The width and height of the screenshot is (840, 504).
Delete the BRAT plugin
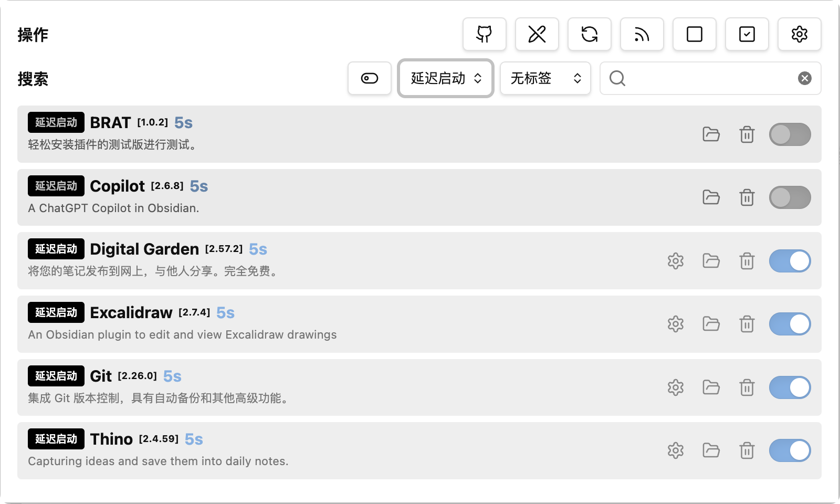coord(747,134)
